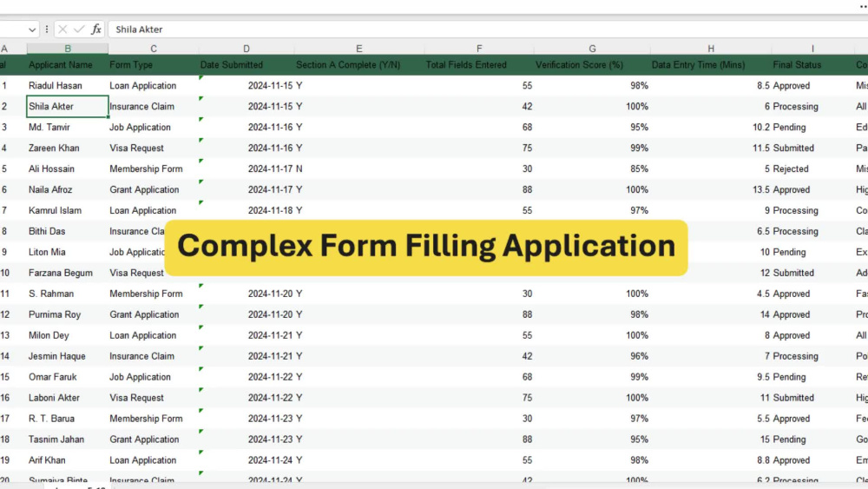Select the Bithi Das cell
The image size is (868, 489).
68,231
